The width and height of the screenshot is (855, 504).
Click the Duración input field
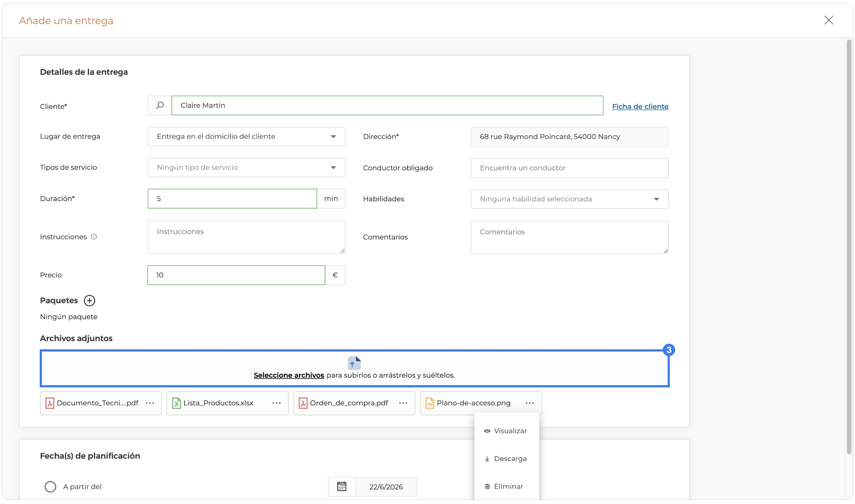232,199
